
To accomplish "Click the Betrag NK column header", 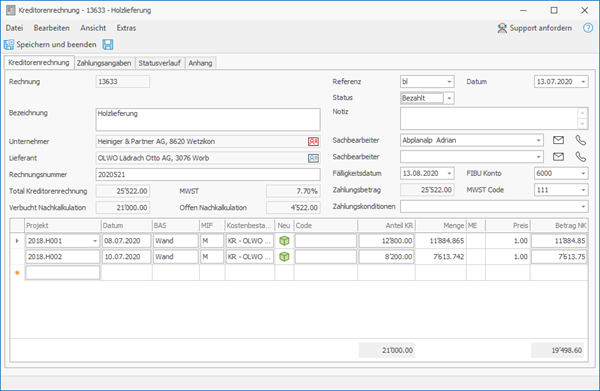I will pyautogui.click(x=559, y=226).
